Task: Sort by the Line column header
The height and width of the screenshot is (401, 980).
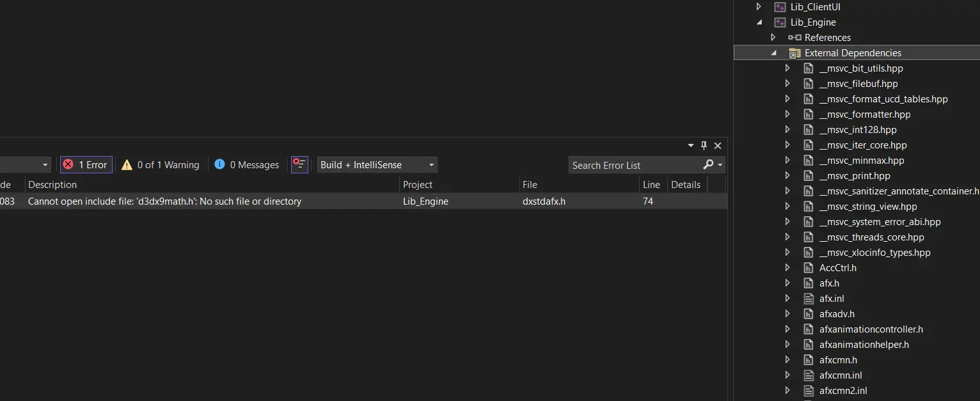Action: coord(653,185)
